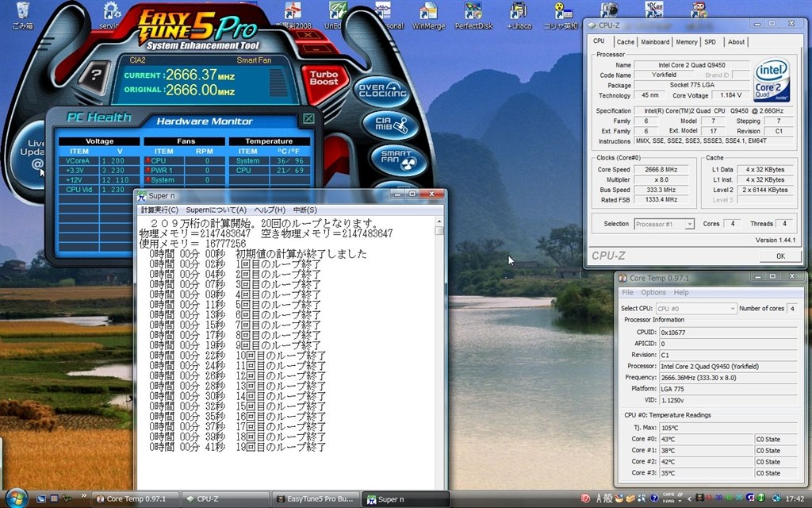The height and width of the screenshot is (508, 812).
Task: Click the VCoreA voltage row in PC Health
Action: pos(99,160)
